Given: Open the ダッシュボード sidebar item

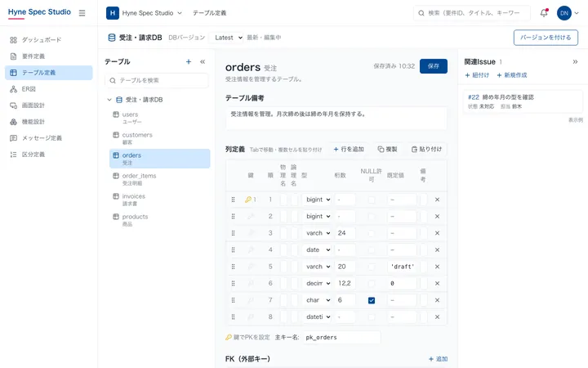Looking at the screenshot, I should click(x=49, y=40).
